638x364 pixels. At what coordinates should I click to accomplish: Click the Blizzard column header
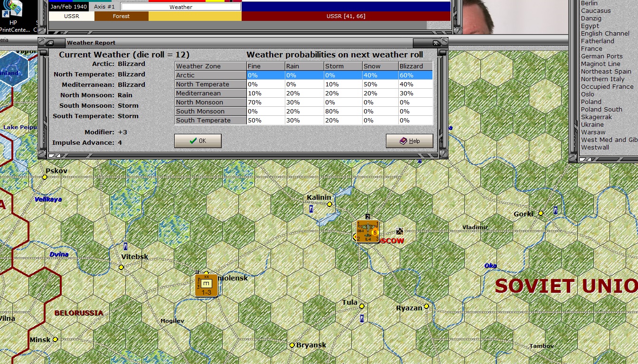coord(415,66)
